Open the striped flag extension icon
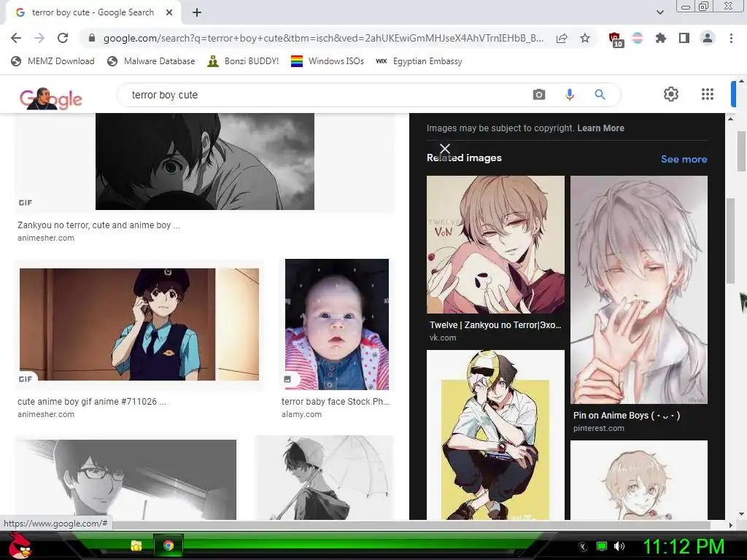The image size is (747, 560). pos(638,38)
